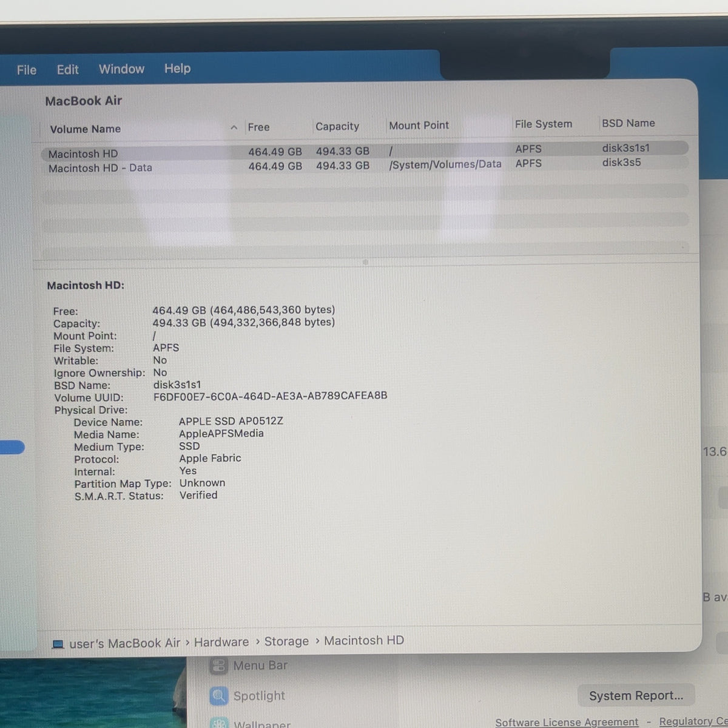Open the Help menu
This screenshot has width=728, height=728.
click(x=177, y=68)
